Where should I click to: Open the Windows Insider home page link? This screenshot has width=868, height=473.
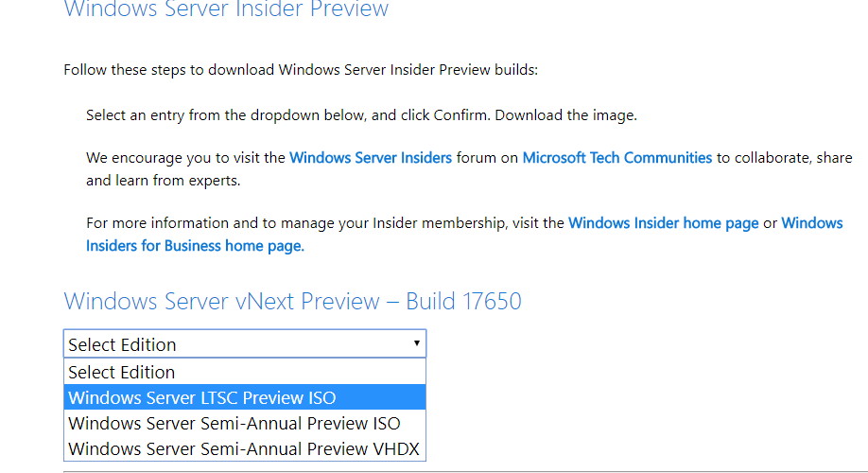(663, 223)
